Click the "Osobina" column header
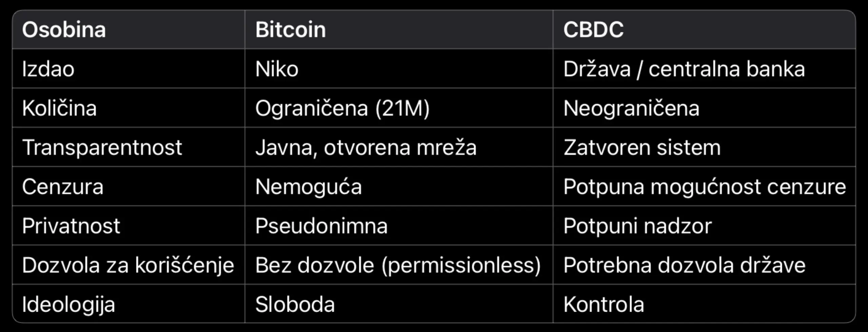 point(64,29)
